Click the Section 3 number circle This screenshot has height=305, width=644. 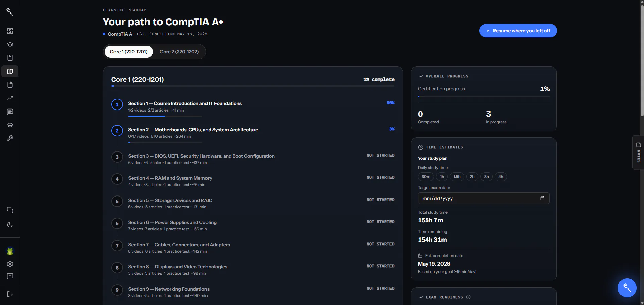117,157
